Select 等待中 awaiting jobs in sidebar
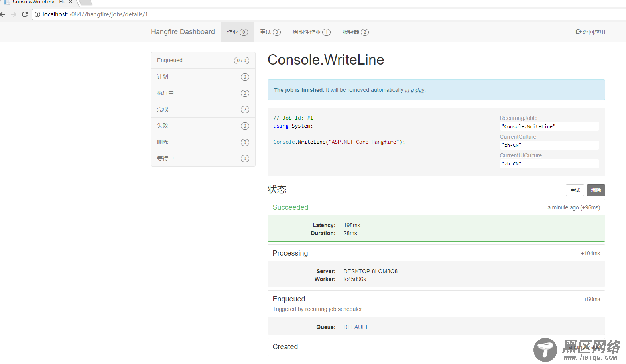The width and height of the screenshot is (626, 364). (x=203, y=158)
